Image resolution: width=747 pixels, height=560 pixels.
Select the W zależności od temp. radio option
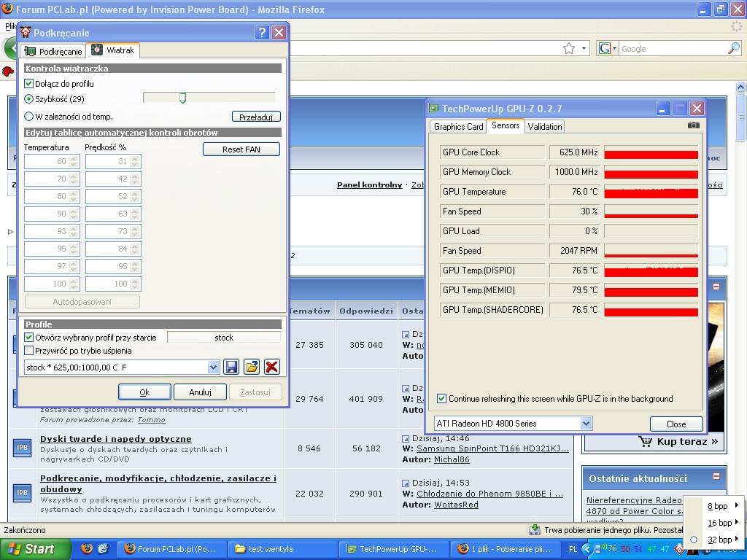(29, 117)
